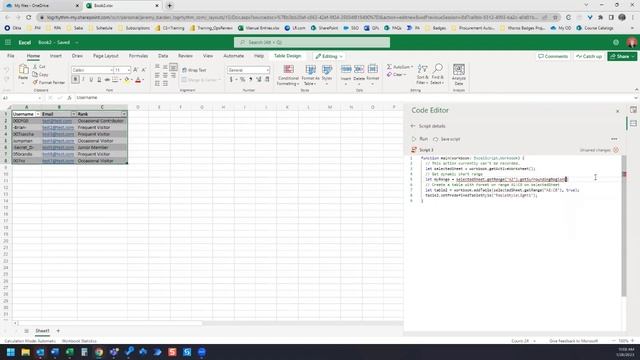The height and width of the screenshot is (360, 640).
Task: Open the more options ellipsis in Code Editor
Action: click(x=614, y=139)
